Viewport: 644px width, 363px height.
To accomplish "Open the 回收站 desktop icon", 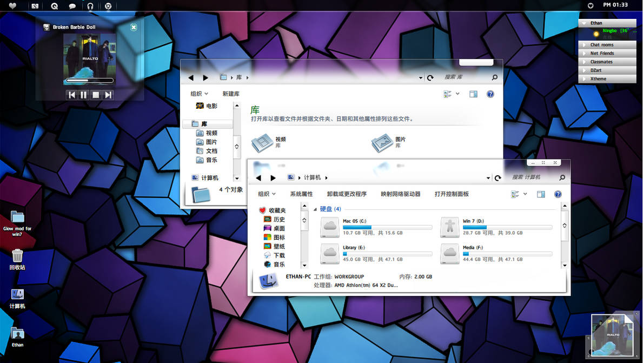I will (x=17, y=255).
